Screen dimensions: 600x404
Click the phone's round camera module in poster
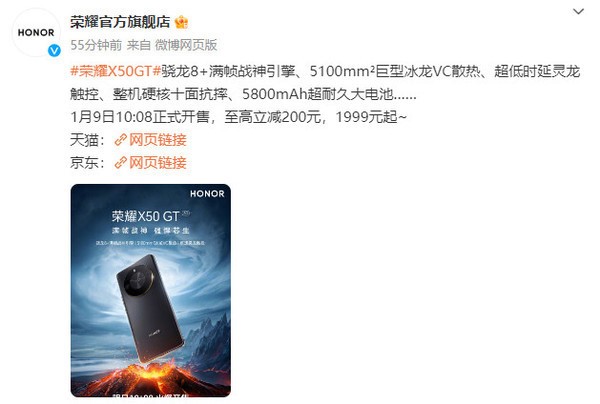pos(139,280)
